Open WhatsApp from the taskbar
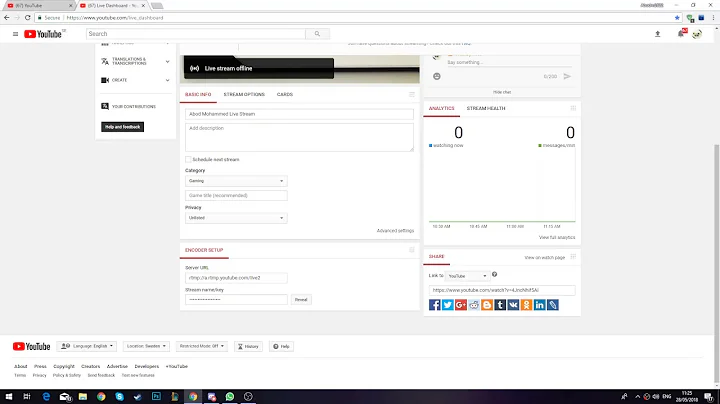Viewport: 720px width, 404px height. click(x=230, y=397)
